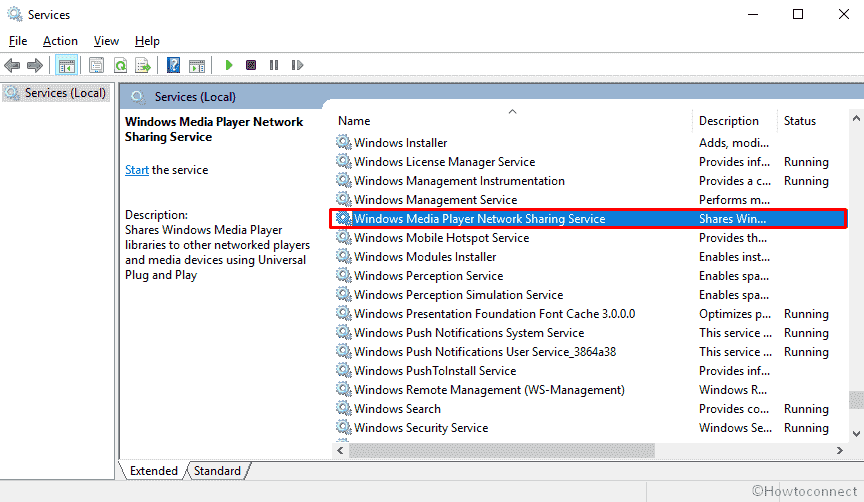Screen dimensions: 864x502
Task: Click Running status of Windows Search
Action: coord(806,408)
